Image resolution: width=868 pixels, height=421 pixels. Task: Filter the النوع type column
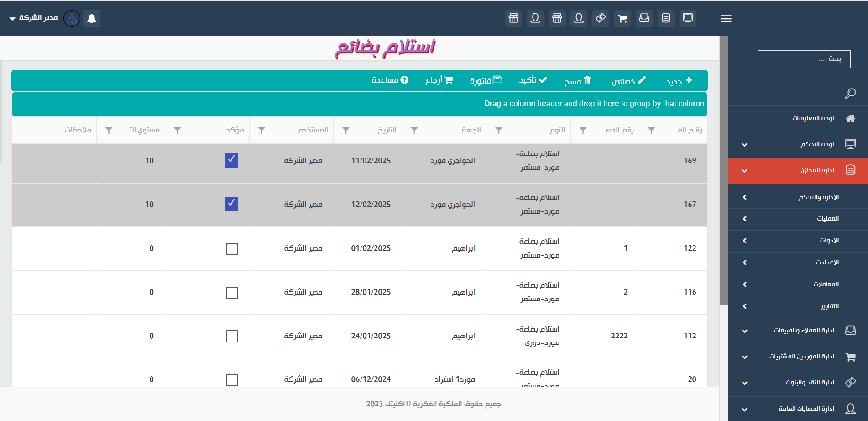(498, 131)
